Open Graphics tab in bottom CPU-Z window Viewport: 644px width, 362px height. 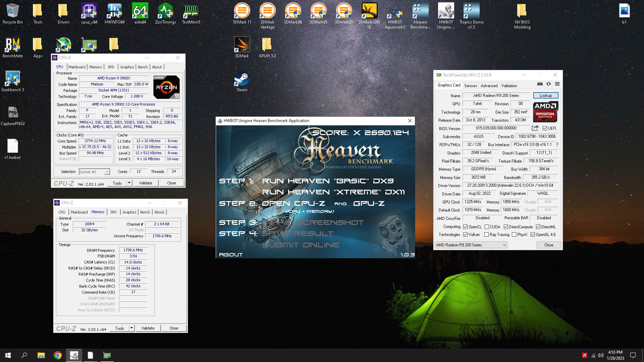[129, 212]
